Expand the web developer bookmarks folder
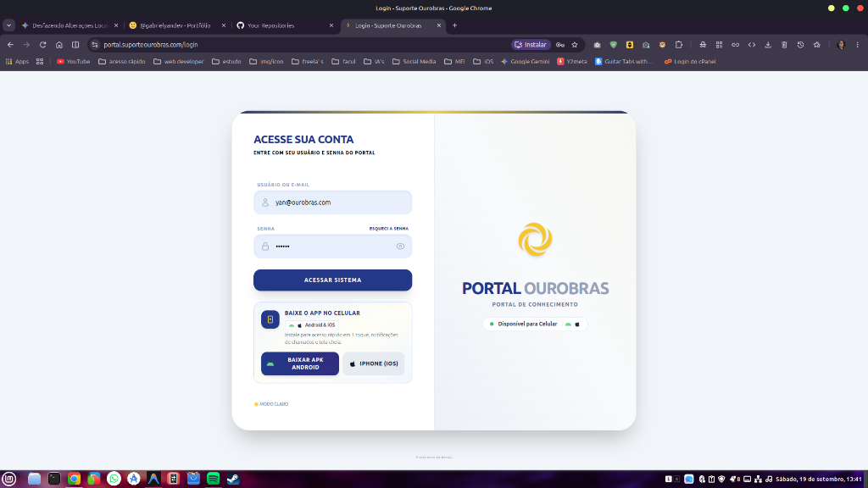Screen dimensions: 868x488 pyautogui.click(x=178, y=61)
